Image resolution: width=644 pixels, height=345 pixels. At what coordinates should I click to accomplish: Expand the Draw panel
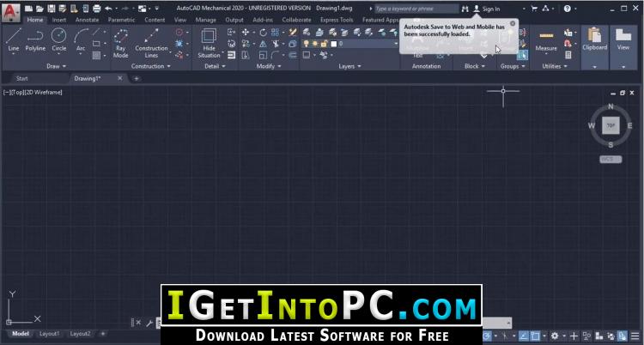point(56,66)
